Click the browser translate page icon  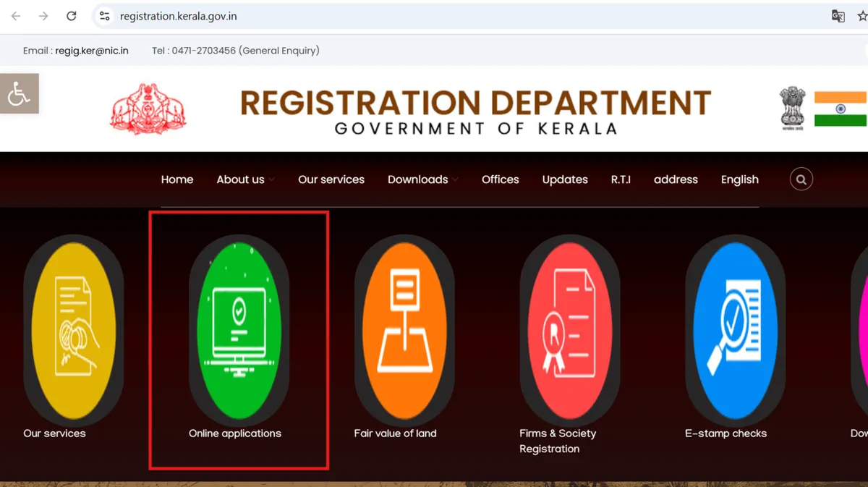click(x=838, y=16)
